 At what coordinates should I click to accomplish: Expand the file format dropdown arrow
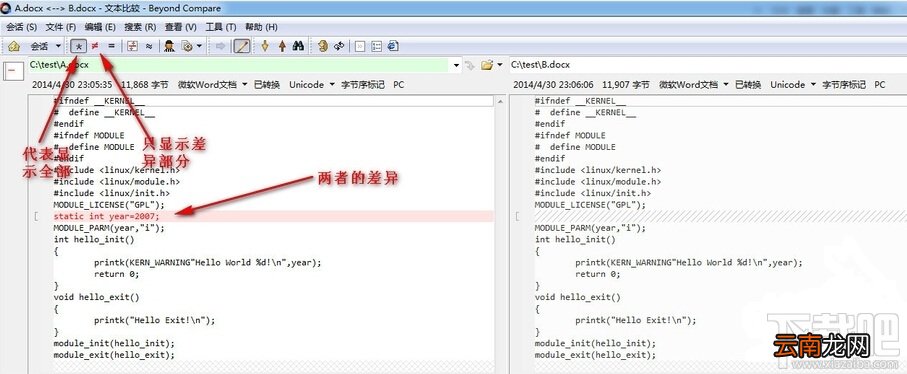pyautogui.click(x=199, y=46)
